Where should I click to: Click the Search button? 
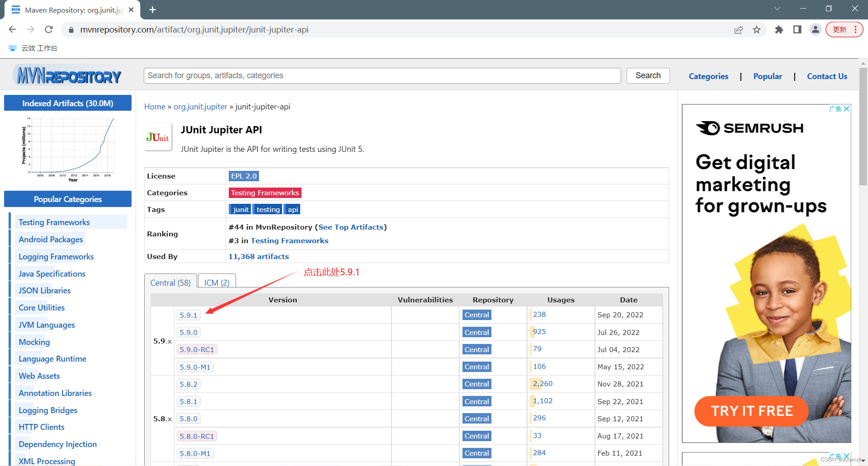648,75
